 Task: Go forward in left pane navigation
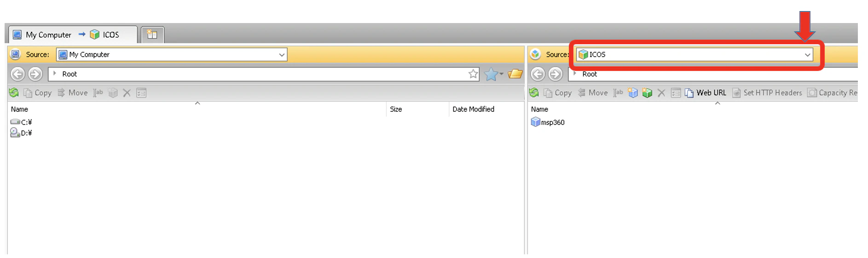(x=35, y=74)
